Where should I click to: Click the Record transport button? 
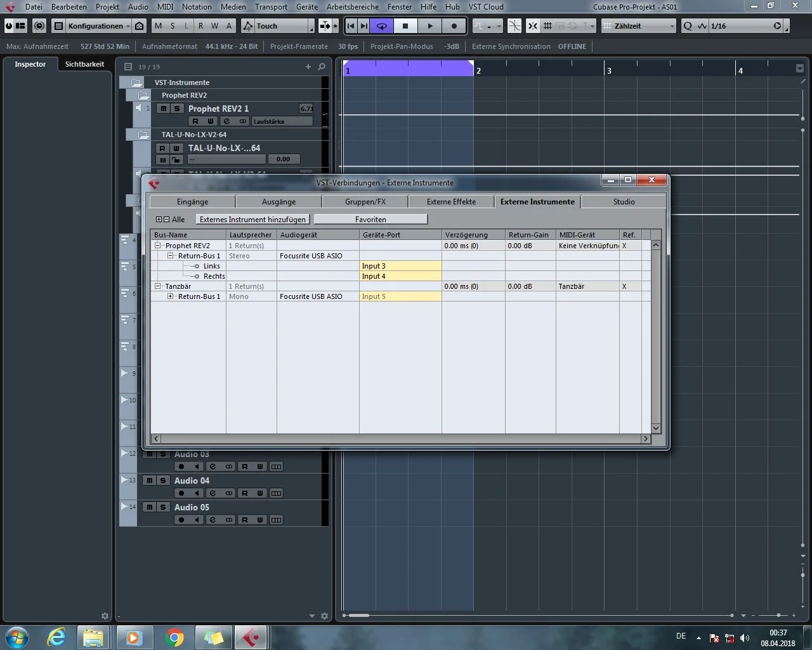454,26
